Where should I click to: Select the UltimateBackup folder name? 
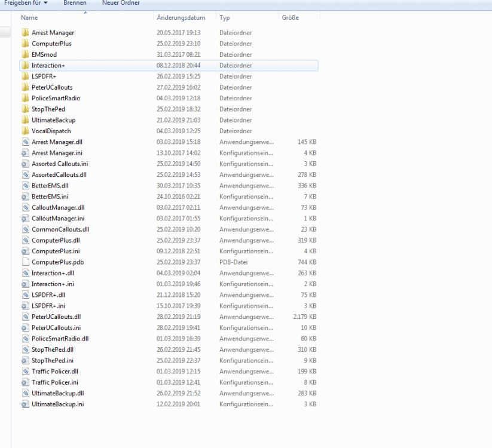(x=54, y=120)
